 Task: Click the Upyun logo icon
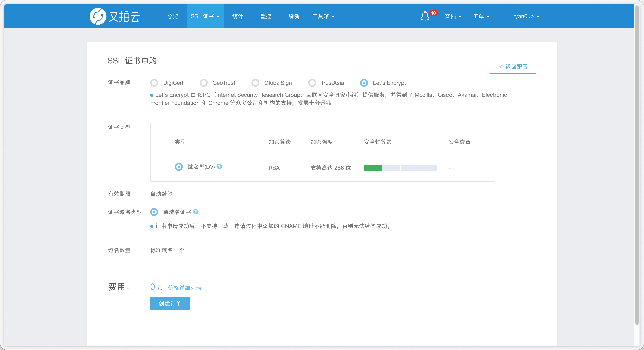tap(98, 16)
